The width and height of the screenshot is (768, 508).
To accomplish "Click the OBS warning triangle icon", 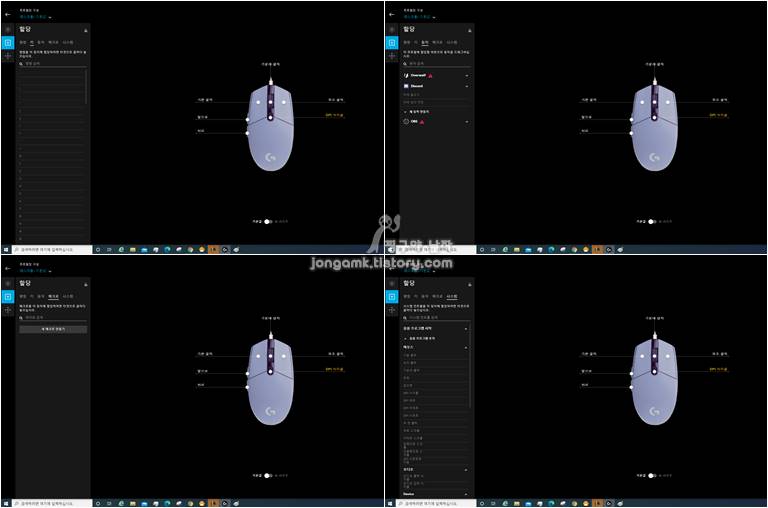I will pos(422,121).
